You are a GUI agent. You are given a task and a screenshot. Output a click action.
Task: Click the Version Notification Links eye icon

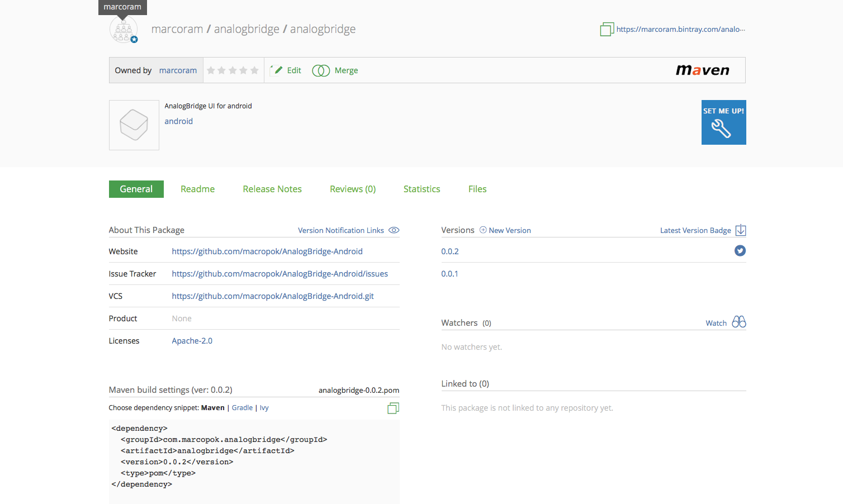point(394,230)
